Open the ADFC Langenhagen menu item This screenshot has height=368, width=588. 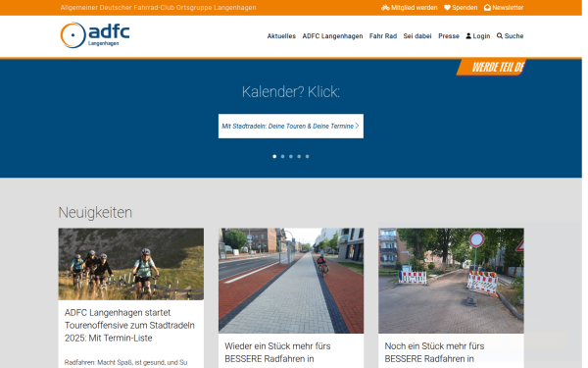point(332,36)
